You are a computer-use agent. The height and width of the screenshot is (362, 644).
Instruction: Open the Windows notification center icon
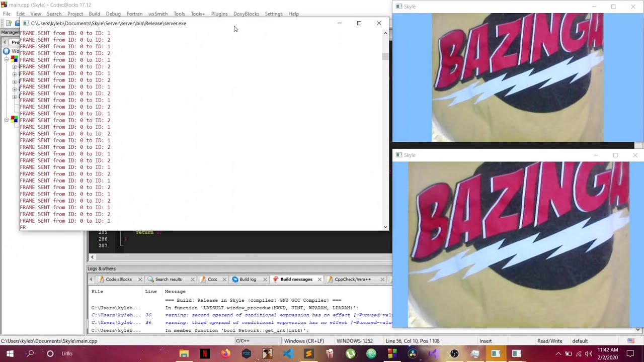click(x=630, y=354)
